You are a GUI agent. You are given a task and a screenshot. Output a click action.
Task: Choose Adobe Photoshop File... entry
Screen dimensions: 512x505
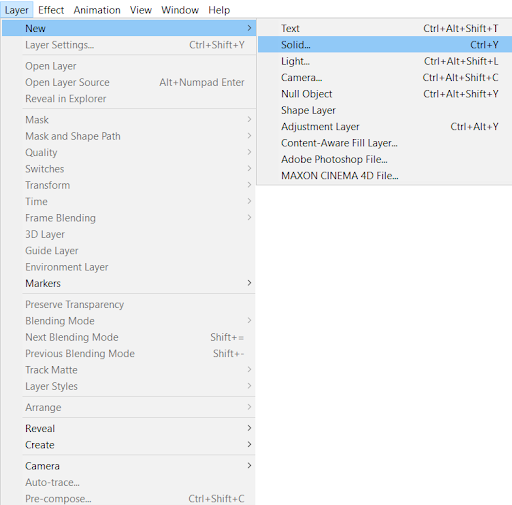click(x=385, y=159)
